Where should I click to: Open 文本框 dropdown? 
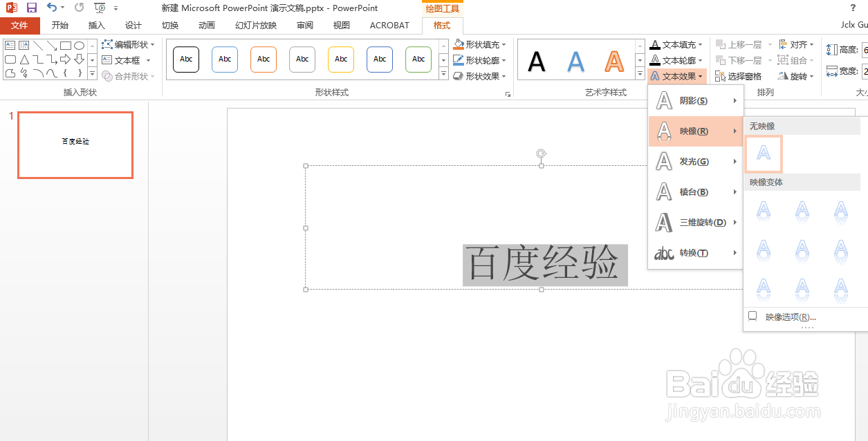(127, 60)
